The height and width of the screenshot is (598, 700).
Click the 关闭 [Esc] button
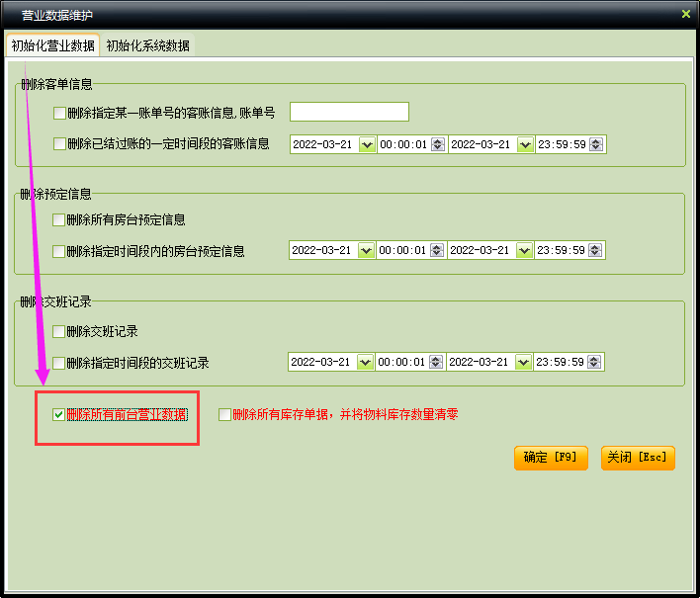[638, 458]
